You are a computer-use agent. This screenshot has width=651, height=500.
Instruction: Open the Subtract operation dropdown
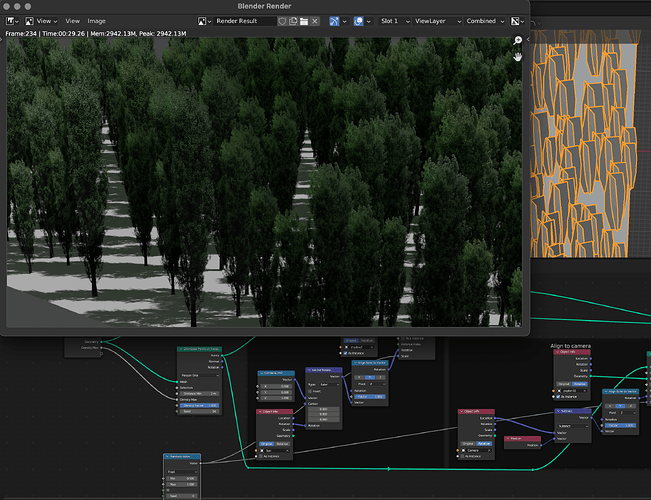pos(573,426)
